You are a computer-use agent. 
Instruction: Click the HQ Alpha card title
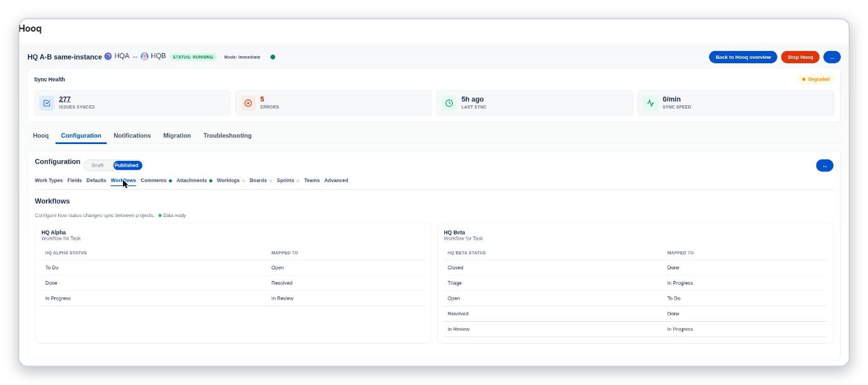[x=54, y=233]
